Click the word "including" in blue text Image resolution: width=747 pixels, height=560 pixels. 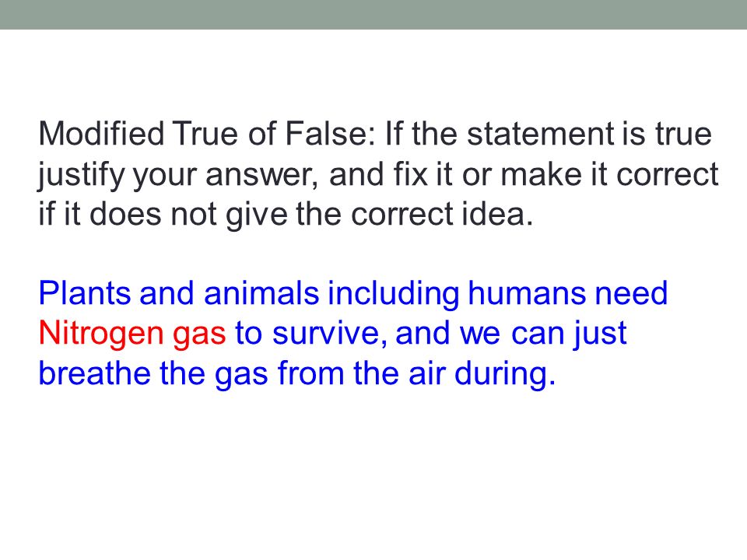click(x=394, y=292)
